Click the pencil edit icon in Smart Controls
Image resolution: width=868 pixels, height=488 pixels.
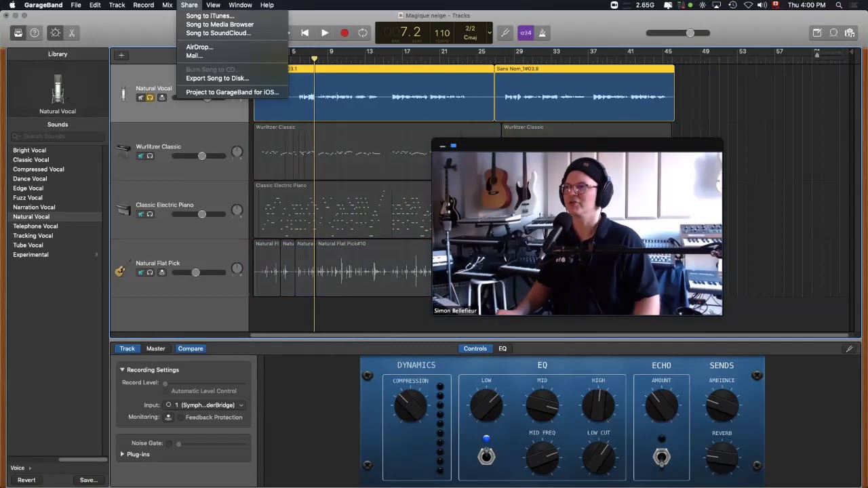(849, 348)
